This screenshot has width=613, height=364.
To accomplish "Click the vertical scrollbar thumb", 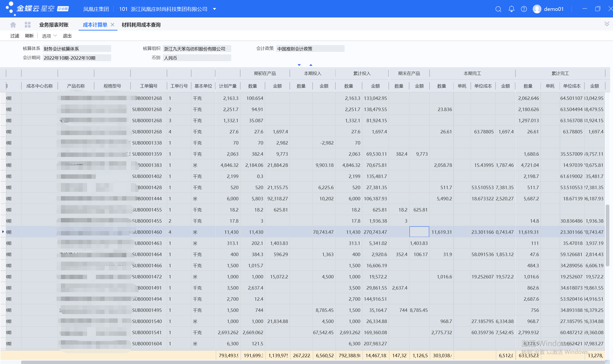I will pos(607,235).
